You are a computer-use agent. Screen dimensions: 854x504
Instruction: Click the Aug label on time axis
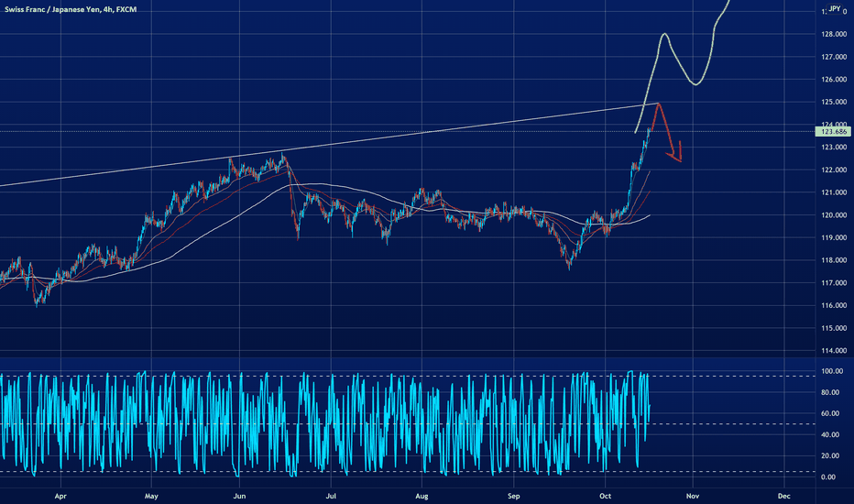[x=422, y=496]
